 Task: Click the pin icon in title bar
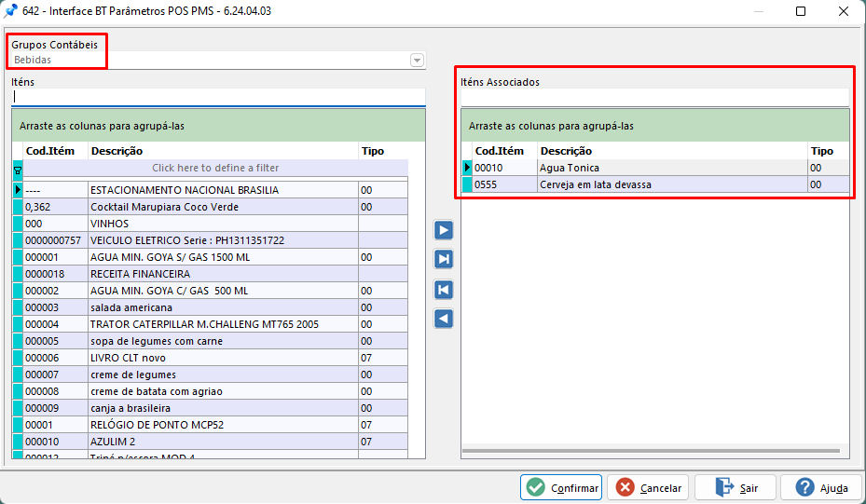pos(10,11)
